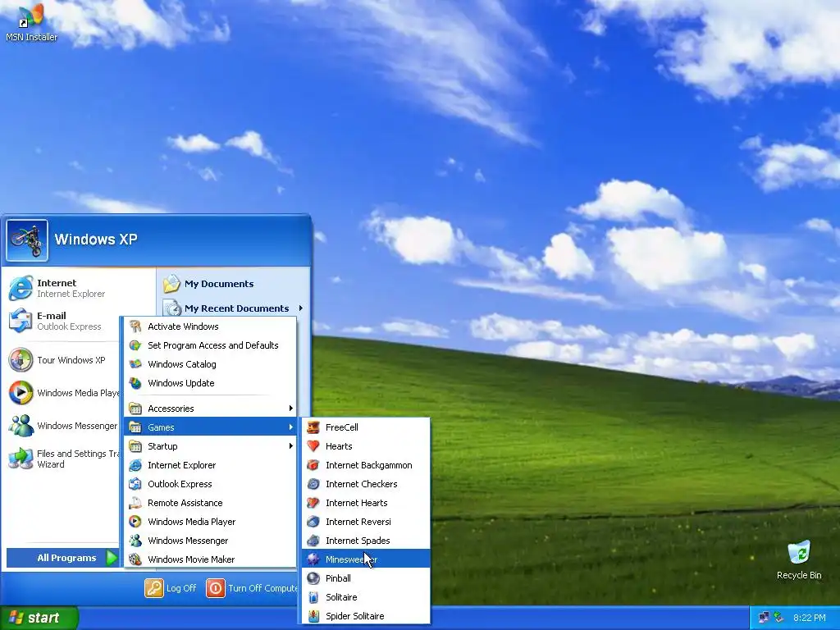The image size is (840, 630).
Task: Click the Pinball icon
Action: point(313,578)
